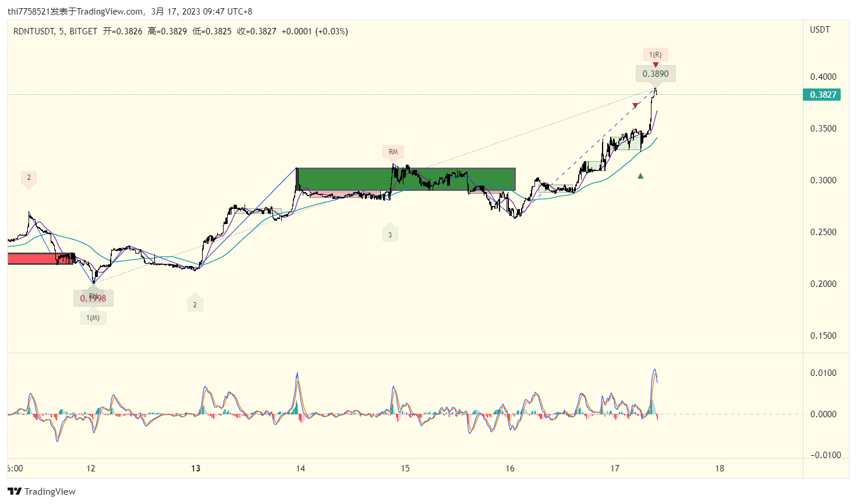Click the publish header thi7758521 text
Image resolution: width=857 pixels, height=504 pixels.
click(x=29, y=12)
